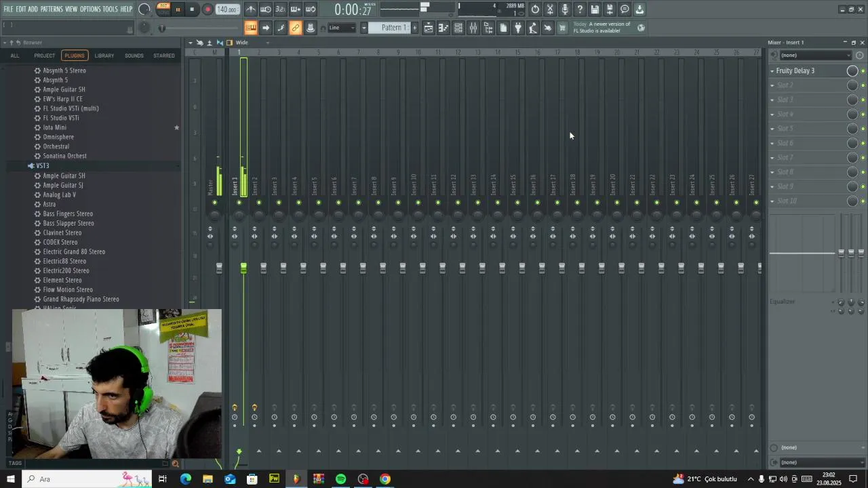Viewport: 868px width, 488px height.
Task: Click the microphone one-click recording icon
Action: tap(565, 9)
